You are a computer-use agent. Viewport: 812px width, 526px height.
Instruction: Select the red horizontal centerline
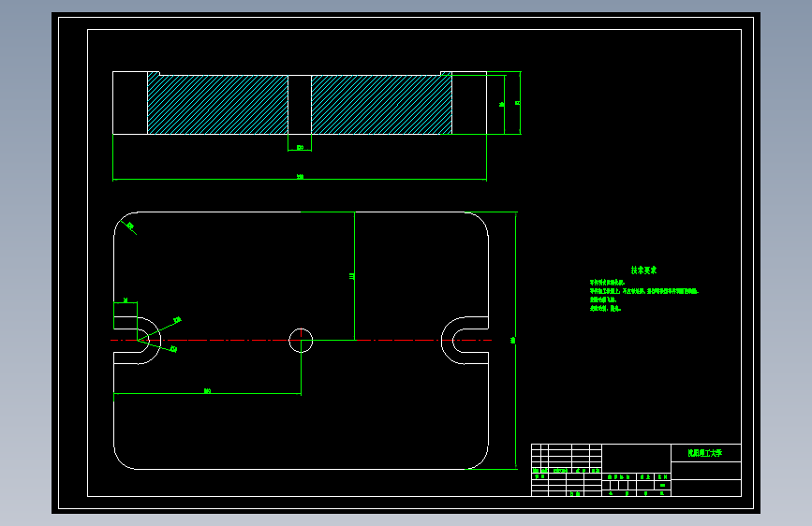coord(301,340)
